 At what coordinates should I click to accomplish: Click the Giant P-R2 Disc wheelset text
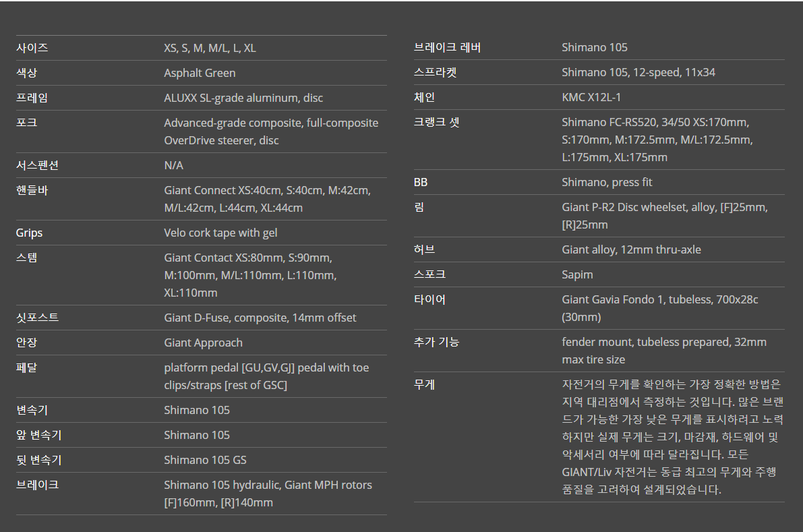(665, 216)
